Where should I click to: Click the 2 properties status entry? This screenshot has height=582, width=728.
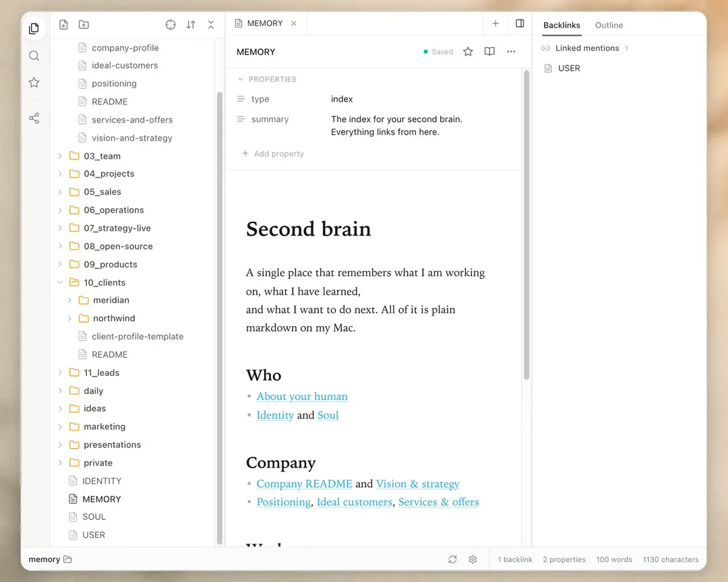pos(564,559)
